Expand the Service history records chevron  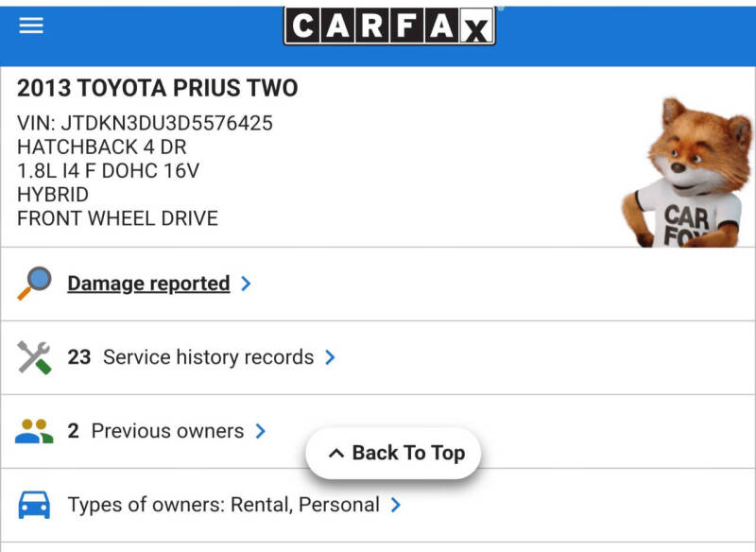[330, 357]
